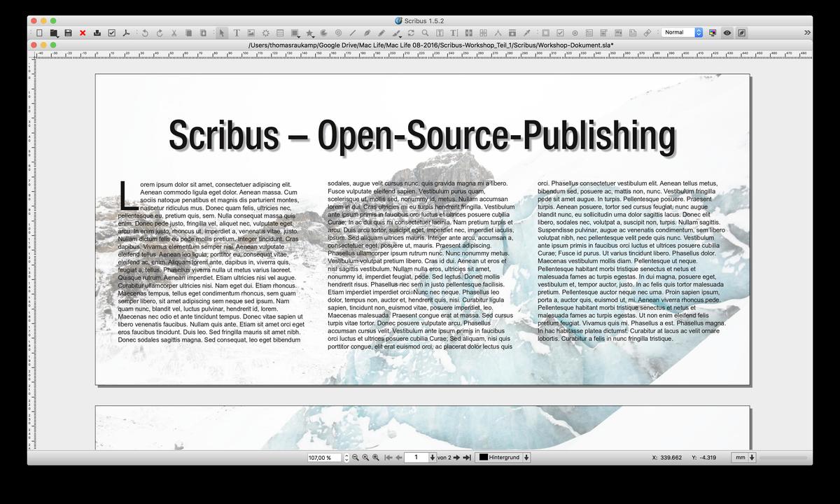Export as PDF via the Acrobat icon
This screenshot has height=504, width=840.
click(126, 33)
